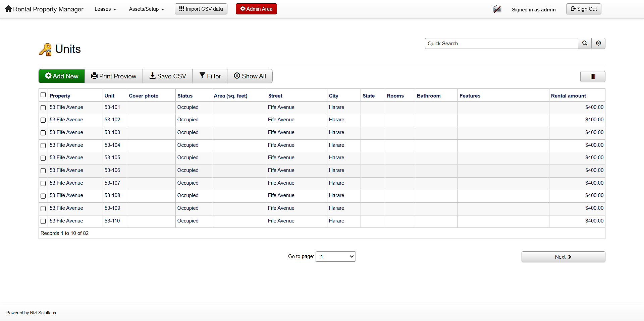Screen dimensions: 644x321
Task: Sign Out of the application
Action: [583, 9]
